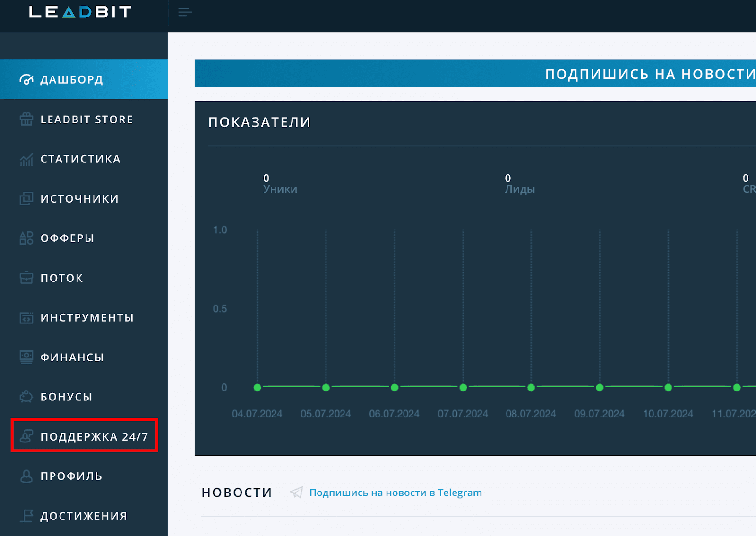Click the LEADBIT logo
Screen dimensions: 756x536
(79, 12)
